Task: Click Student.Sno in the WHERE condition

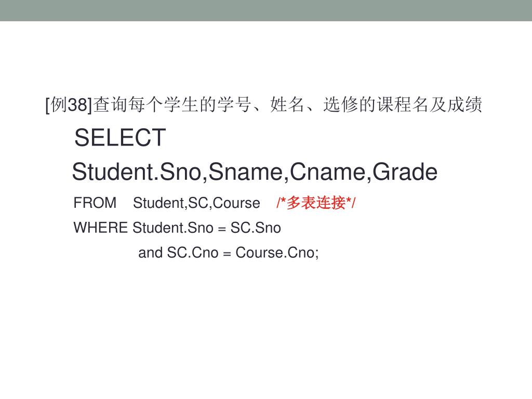Action: 173,228
